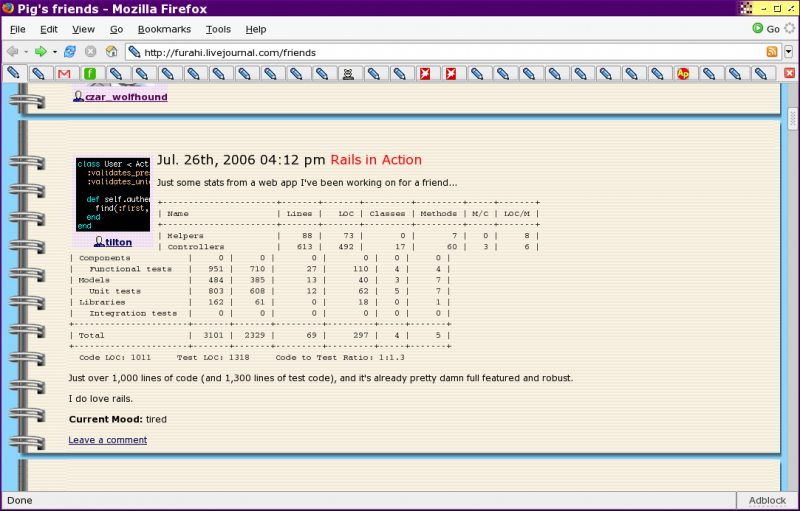Reload the current page
800x511 pixels.
pyautogui.click(x=70, y=51)
